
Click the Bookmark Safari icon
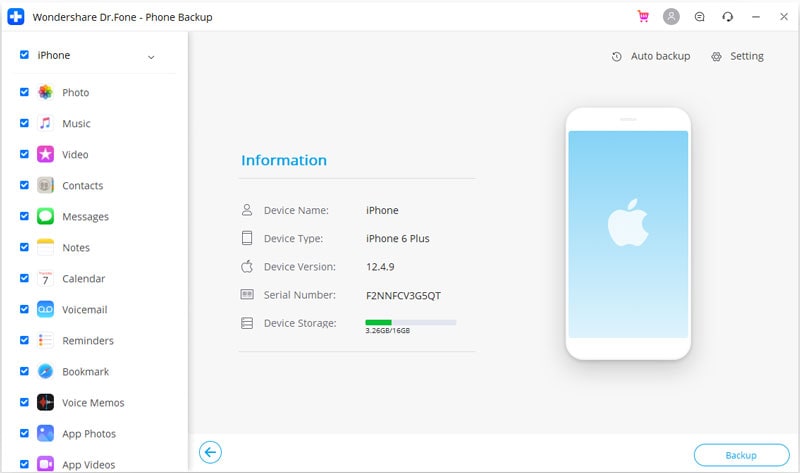point(45,372)
